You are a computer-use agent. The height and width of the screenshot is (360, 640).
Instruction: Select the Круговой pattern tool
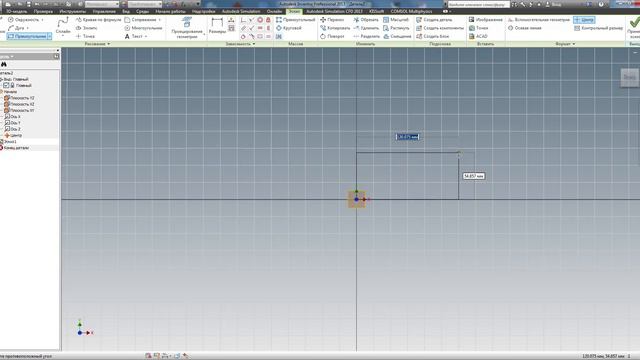pos(289,28)
